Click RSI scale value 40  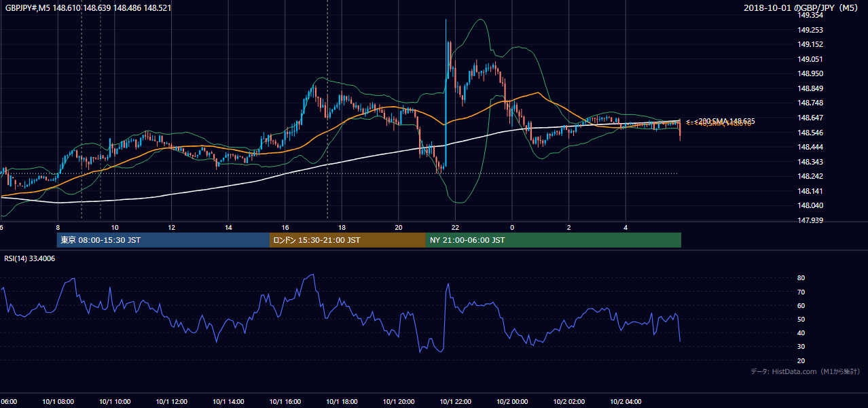click(801, 333)
